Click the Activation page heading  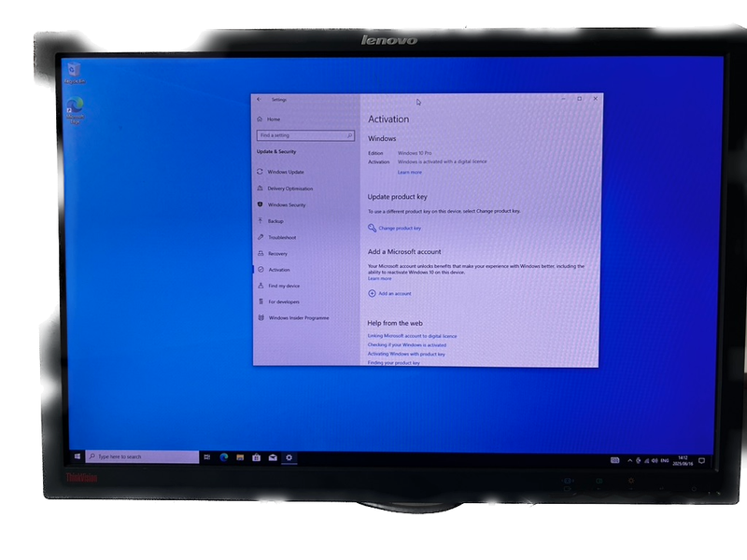[388, 119]
